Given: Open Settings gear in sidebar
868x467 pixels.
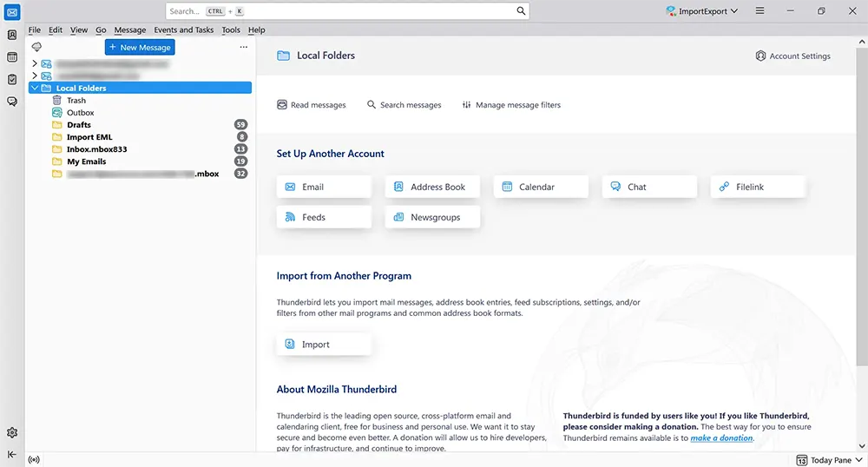Looking at the screenshot, I should click(12, 432).
